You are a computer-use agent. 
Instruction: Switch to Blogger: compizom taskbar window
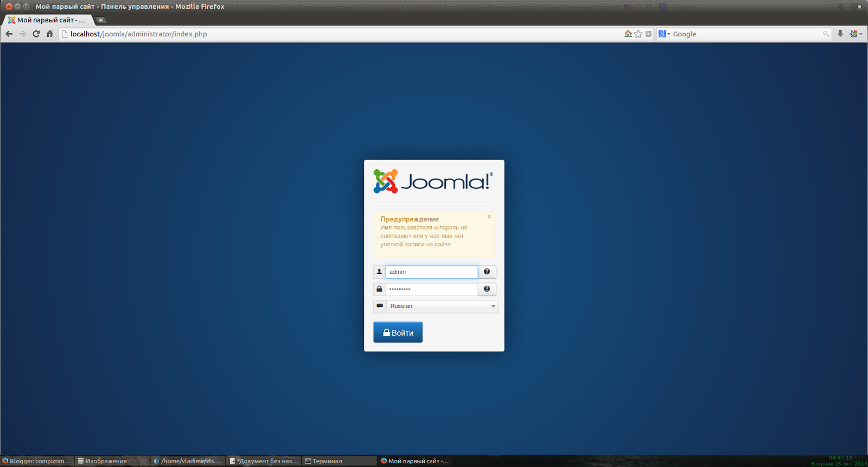click(x=36, y=461)
